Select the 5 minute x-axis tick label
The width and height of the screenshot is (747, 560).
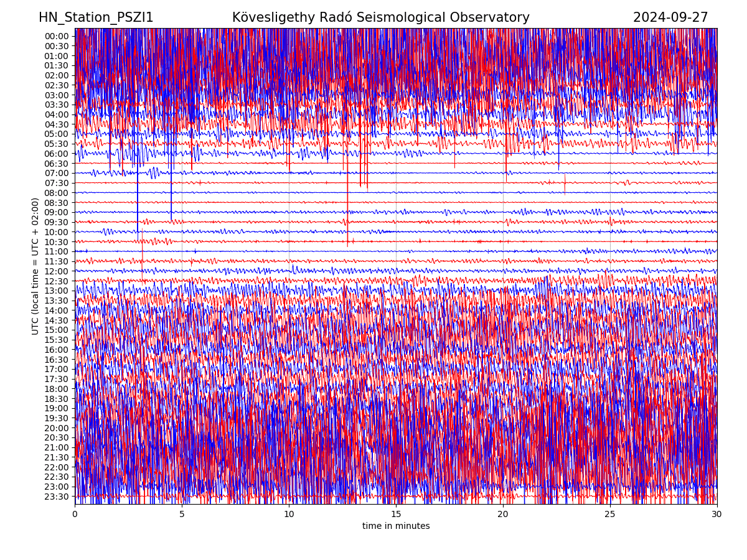tap(182, 515)
